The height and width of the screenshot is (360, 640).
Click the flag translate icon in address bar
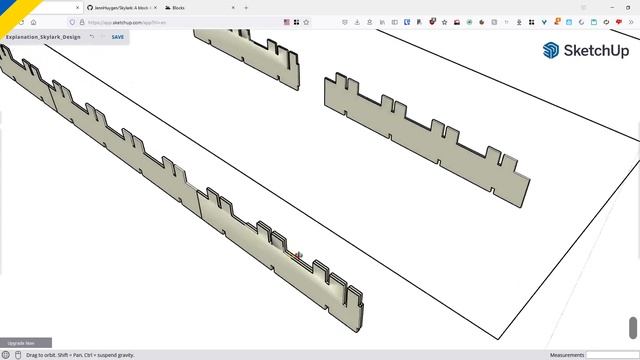point(287,22)
